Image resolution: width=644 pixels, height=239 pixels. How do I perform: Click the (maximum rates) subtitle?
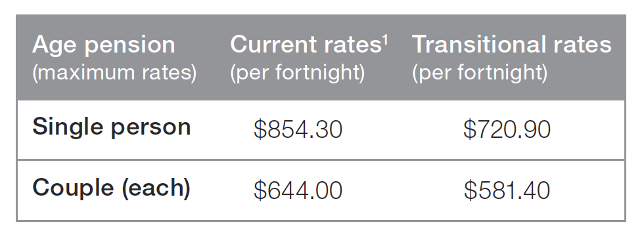point(114,72)
